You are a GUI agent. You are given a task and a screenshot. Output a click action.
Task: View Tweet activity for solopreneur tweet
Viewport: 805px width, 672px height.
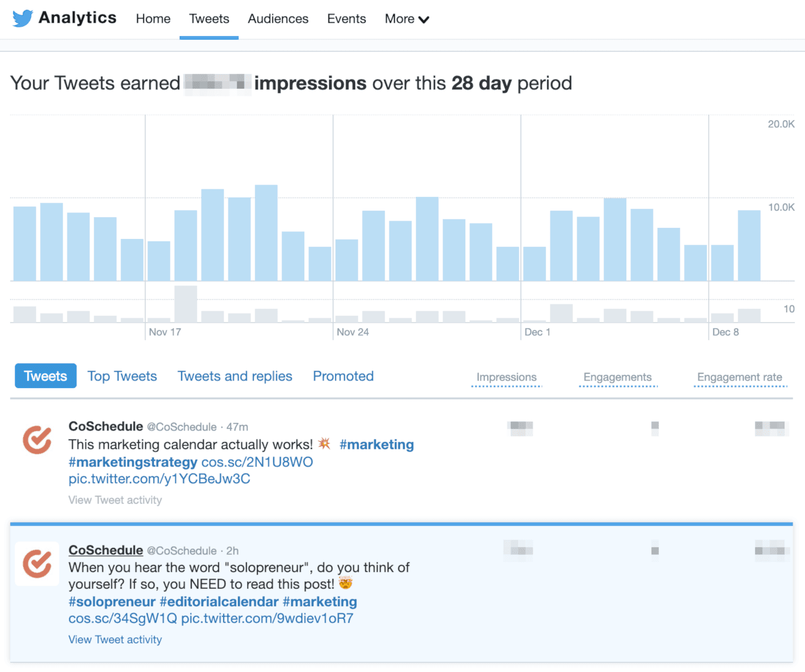point(115,639)
